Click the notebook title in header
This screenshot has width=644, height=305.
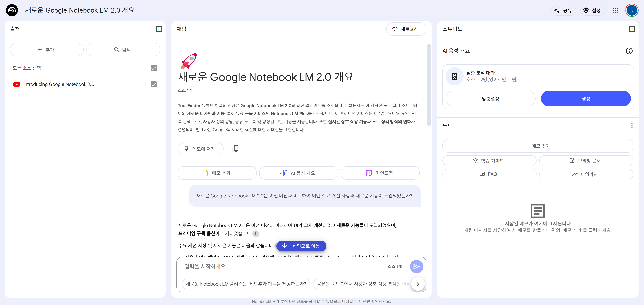tap(79, 10)
